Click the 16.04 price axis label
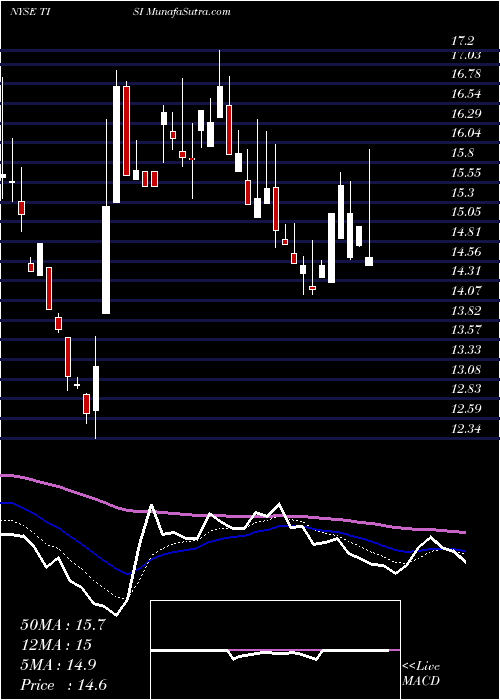Image resolution: width=500 pixels, height=700 pixels. click(466, 133)
